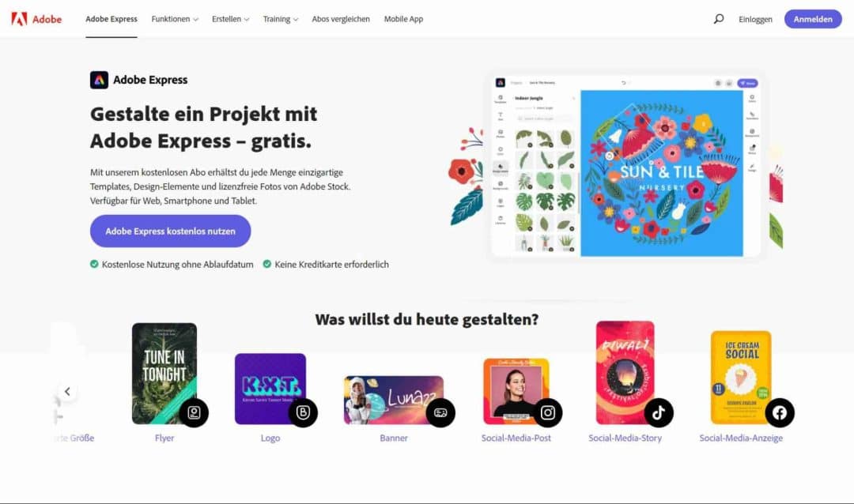The image size is (854, 504).
Task: Open the Sun & Tile Nursery preview image
Action: pos(661,173)
